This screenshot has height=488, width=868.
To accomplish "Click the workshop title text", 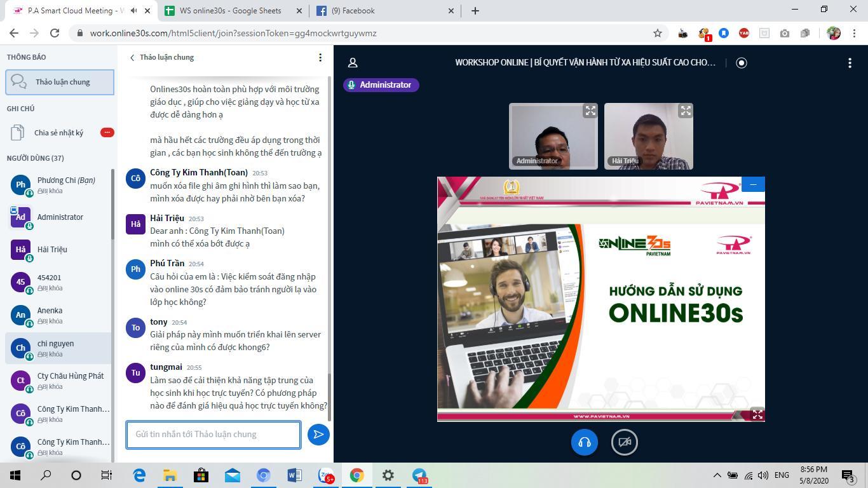I will (x=585, y=62).
